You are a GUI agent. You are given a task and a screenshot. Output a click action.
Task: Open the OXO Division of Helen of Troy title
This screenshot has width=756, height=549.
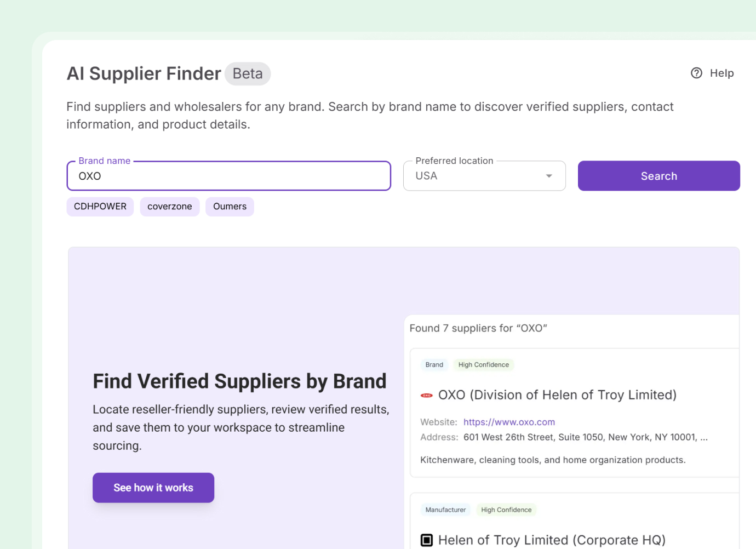557,395
